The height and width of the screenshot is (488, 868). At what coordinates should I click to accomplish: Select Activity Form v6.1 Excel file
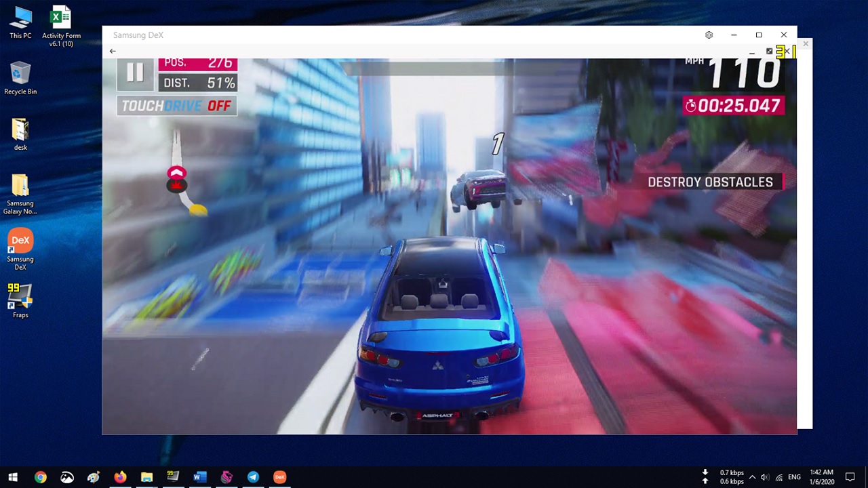(61, 27)
